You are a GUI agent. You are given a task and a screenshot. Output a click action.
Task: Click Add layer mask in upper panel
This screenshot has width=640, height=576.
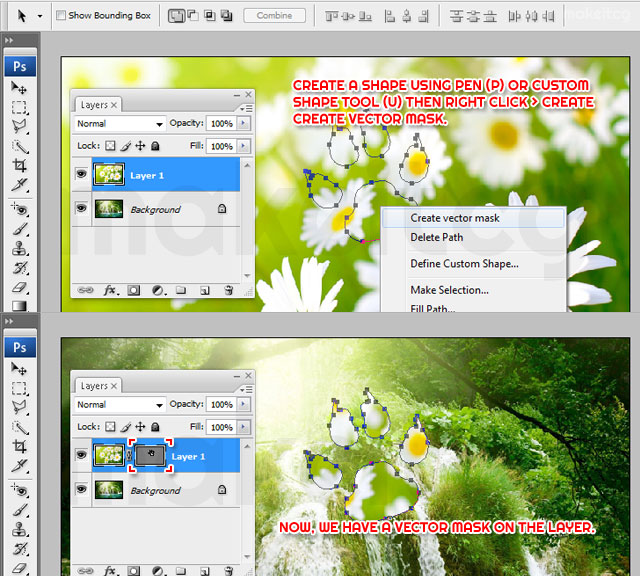click(133, 290)
